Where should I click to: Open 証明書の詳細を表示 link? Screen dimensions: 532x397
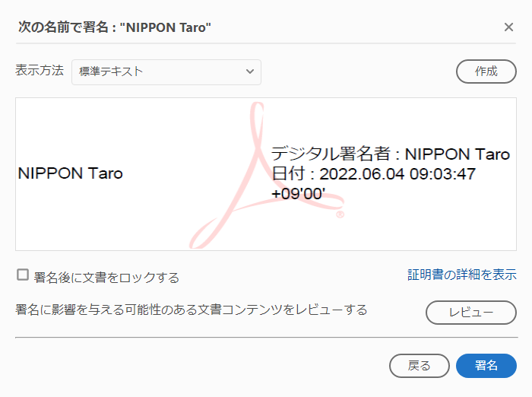(462, 275)
